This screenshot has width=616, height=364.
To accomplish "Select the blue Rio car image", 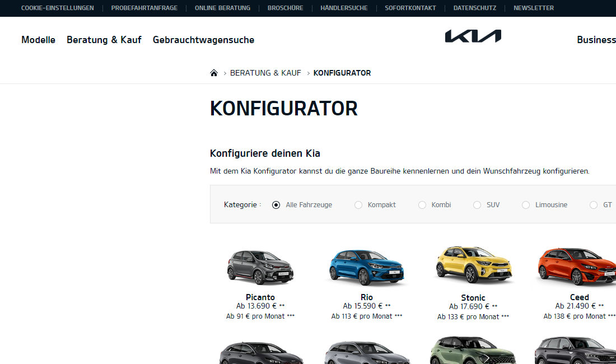I will 367,268.
